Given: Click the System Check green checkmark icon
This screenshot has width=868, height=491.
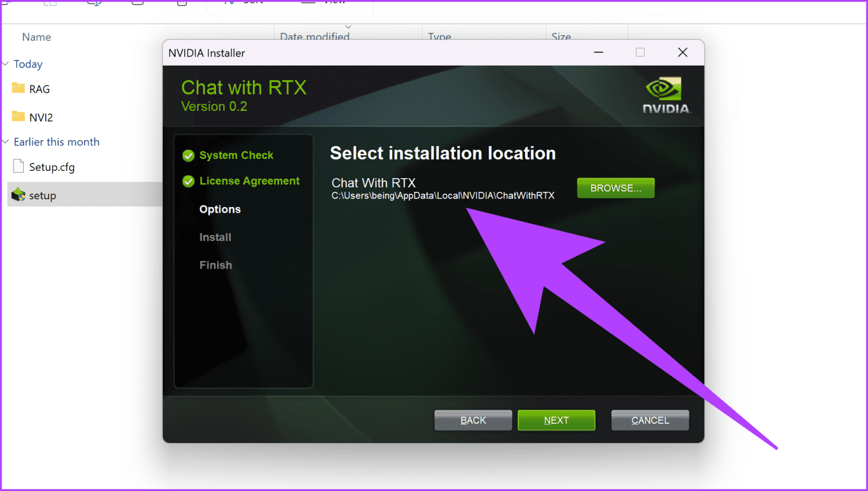Looking at the screenshot, I should tap(189, 156).
